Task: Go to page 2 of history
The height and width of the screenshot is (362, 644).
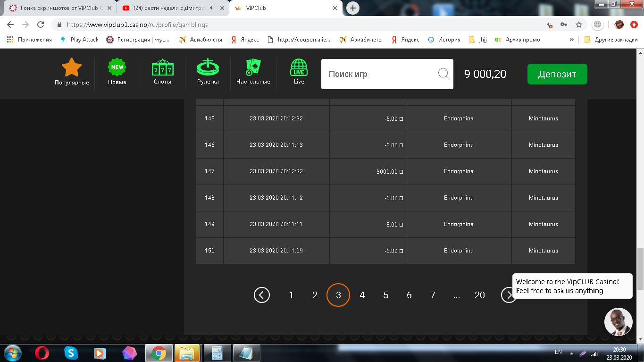Action: [315, 295]
